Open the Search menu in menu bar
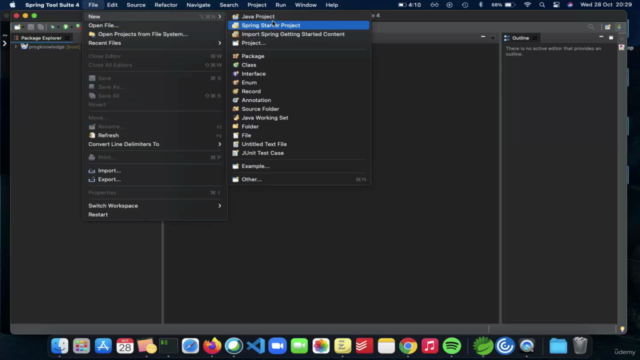Viewport: 640px width, 360px height. pyautogui.click(x=229, y=5)
